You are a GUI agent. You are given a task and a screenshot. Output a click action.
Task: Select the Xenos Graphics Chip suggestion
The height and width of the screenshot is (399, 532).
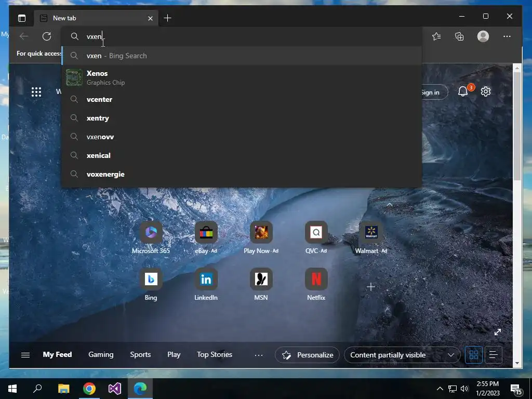242,78
